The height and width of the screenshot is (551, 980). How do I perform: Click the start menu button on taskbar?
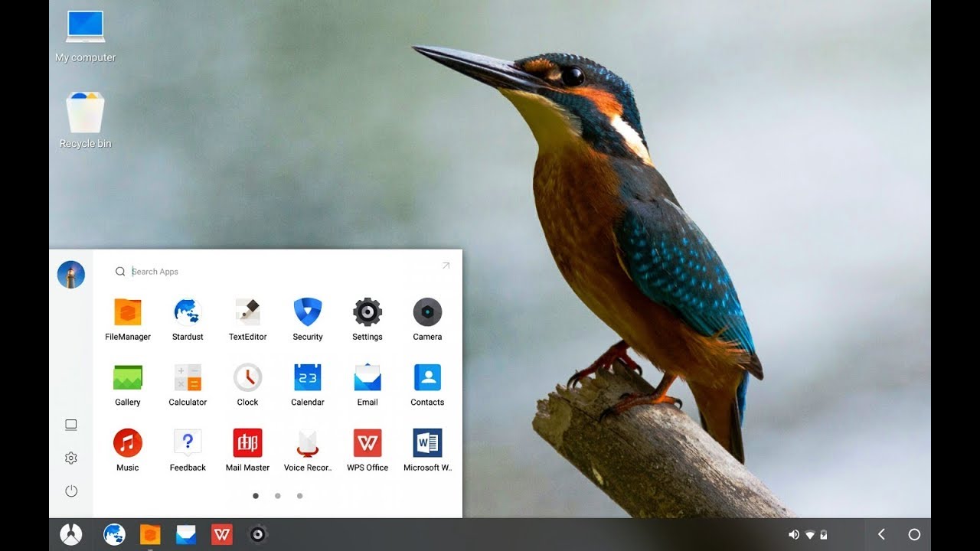coord(71,534)
